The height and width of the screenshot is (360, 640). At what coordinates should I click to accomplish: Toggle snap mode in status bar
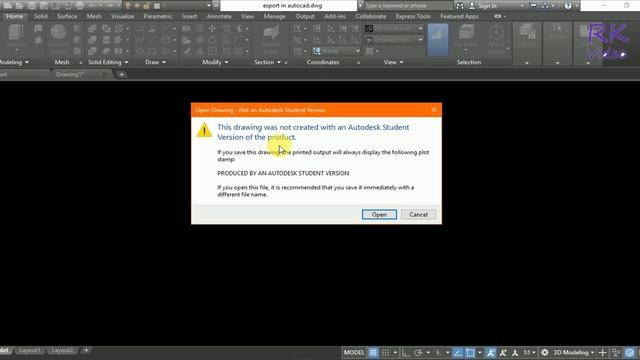tap(385, 352)
